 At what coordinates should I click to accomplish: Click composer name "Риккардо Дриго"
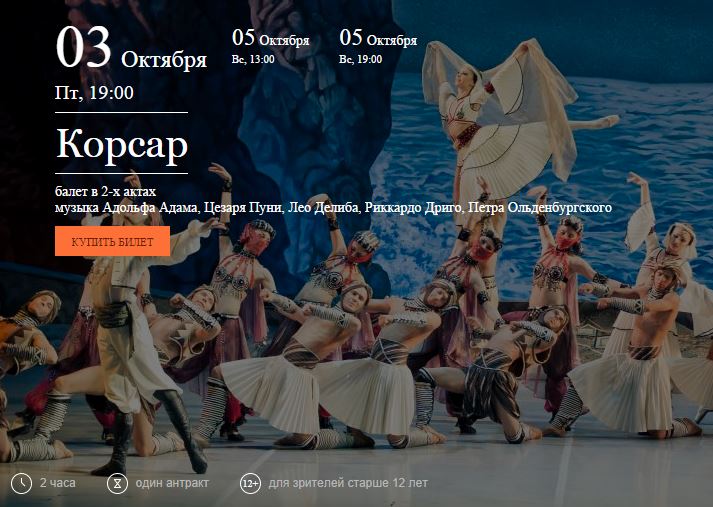coord(413,208)
